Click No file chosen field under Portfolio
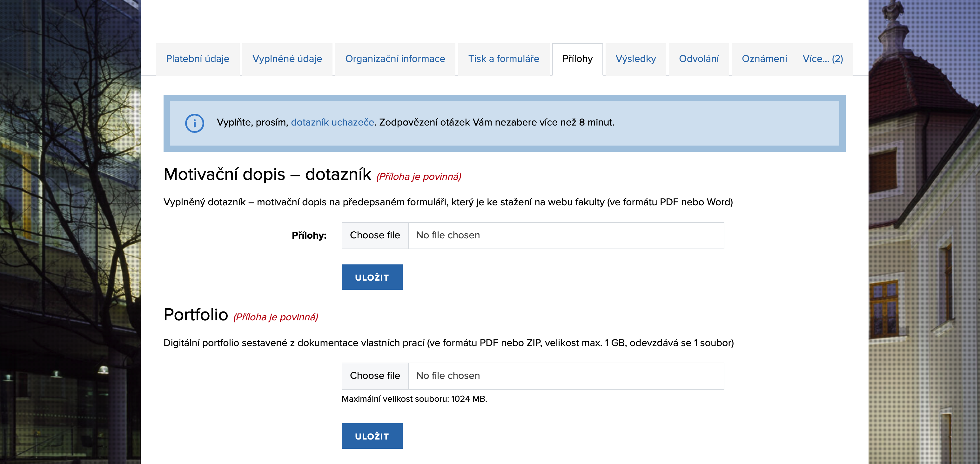This screenshot has height=464, width=980. [x=565, y=376]
